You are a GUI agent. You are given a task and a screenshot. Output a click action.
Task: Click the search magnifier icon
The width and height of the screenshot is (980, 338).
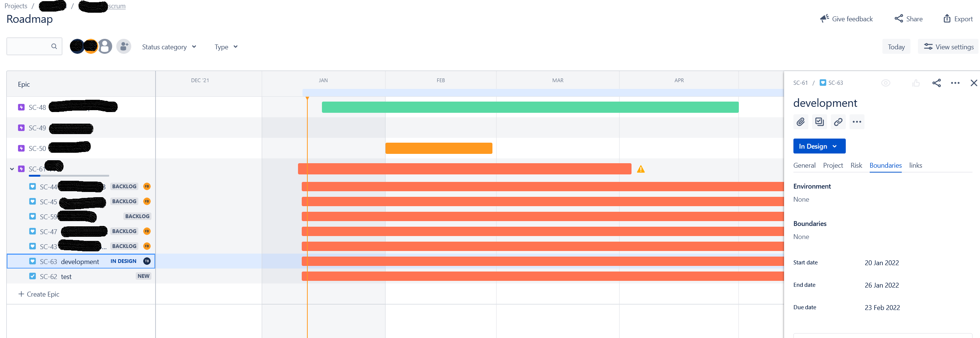[54, 46]
